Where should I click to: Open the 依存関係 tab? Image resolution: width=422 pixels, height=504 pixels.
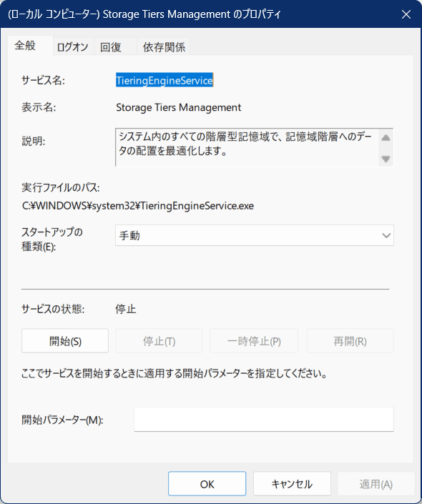tap(164, 47)
